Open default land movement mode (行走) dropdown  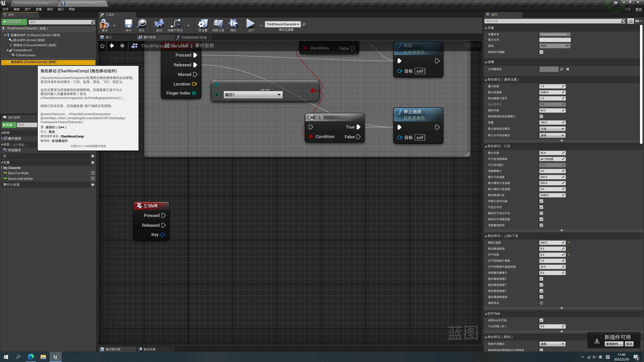click(x=552, y=129)
